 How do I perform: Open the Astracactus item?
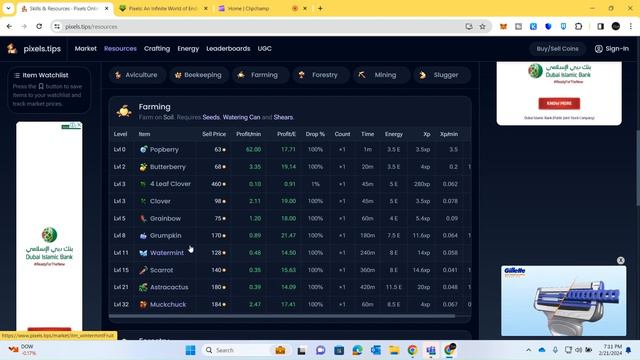tap(169, 287)
